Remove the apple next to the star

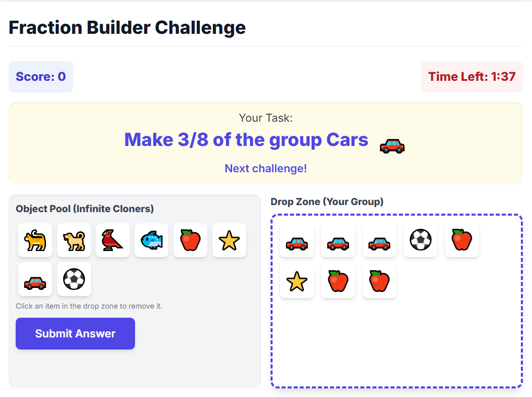click(x=338, y=281)
